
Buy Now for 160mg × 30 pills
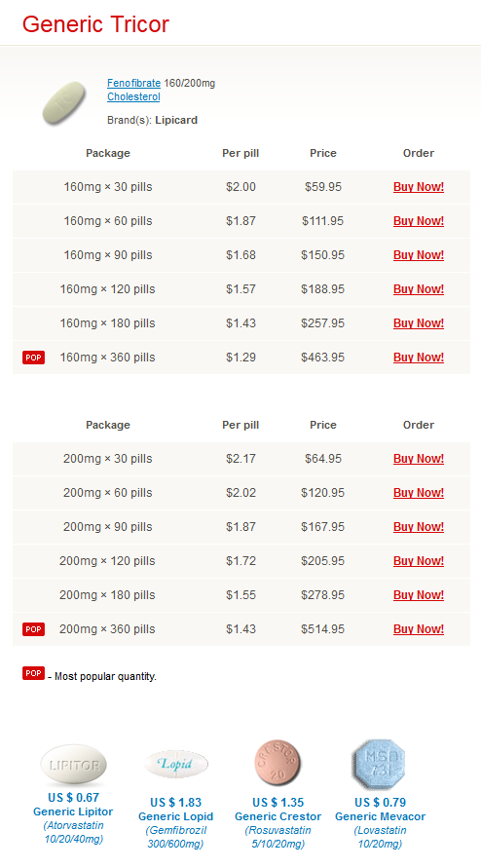point(419,187)
